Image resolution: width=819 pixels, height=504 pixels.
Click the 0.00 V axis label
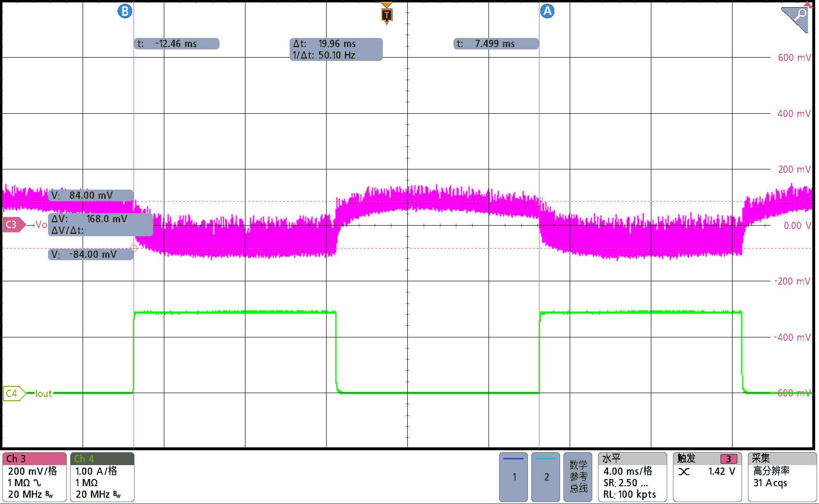796,226
